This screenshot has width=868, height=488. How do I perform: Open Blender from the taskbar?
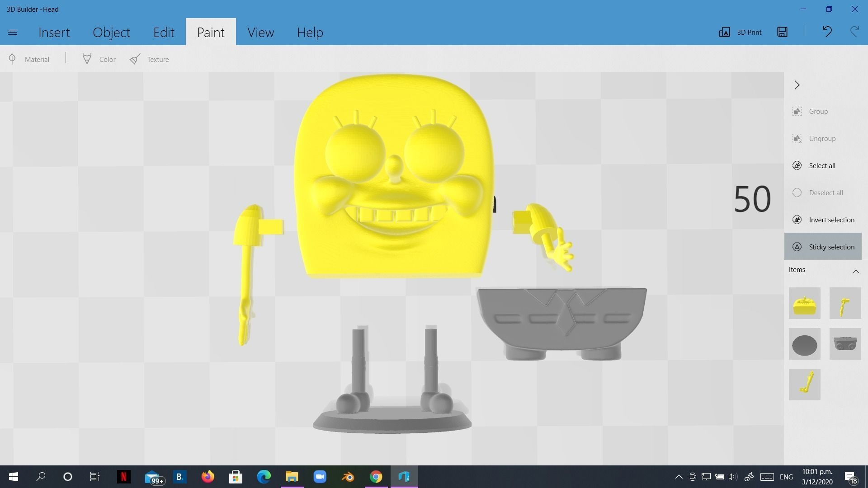pyautogui.click(x=348, y=477)
